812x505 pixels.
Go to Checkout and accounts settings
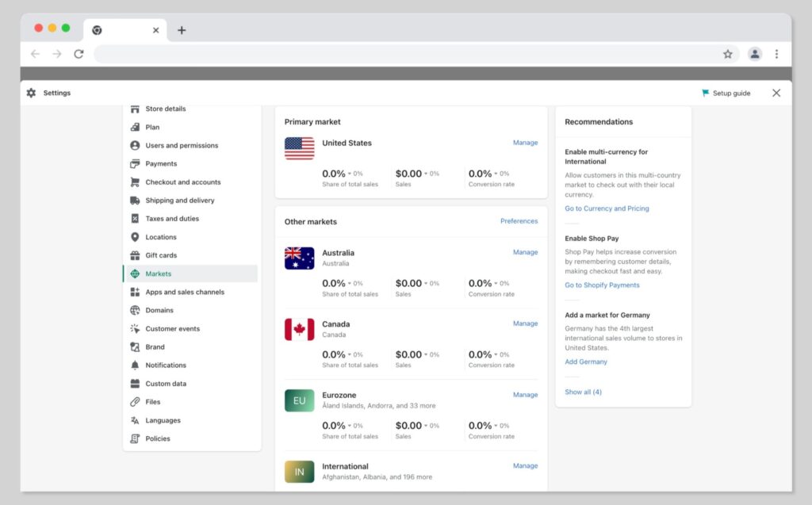coord(183,182)
